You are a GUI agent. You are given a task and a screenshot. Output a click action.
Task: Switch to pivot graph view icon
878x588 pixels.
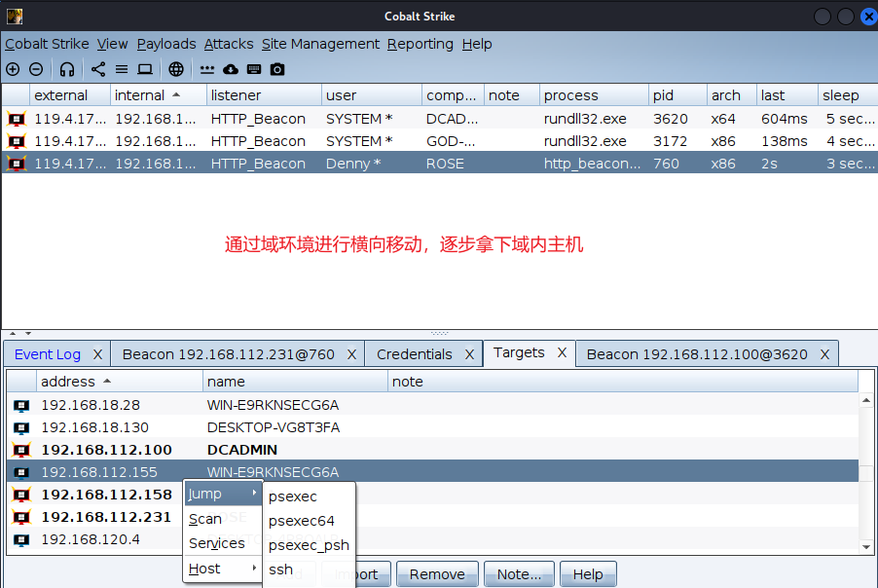pos(98,69)
